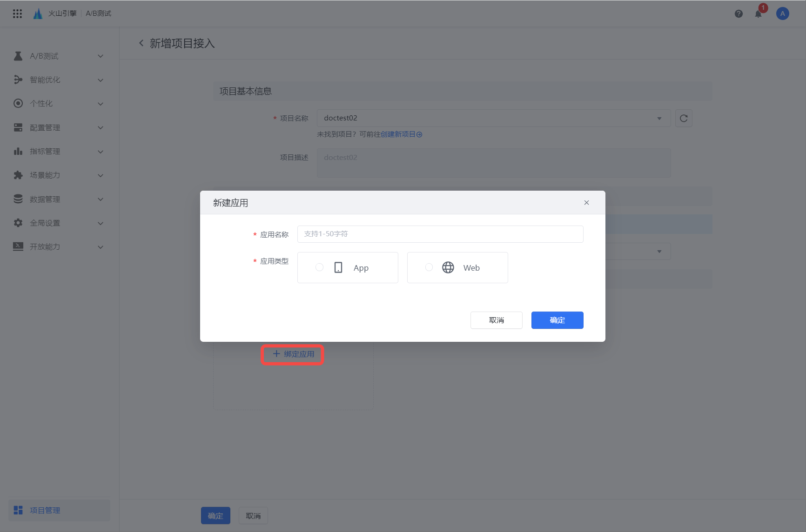Refresh the project name list

click(x=684, y=118)
